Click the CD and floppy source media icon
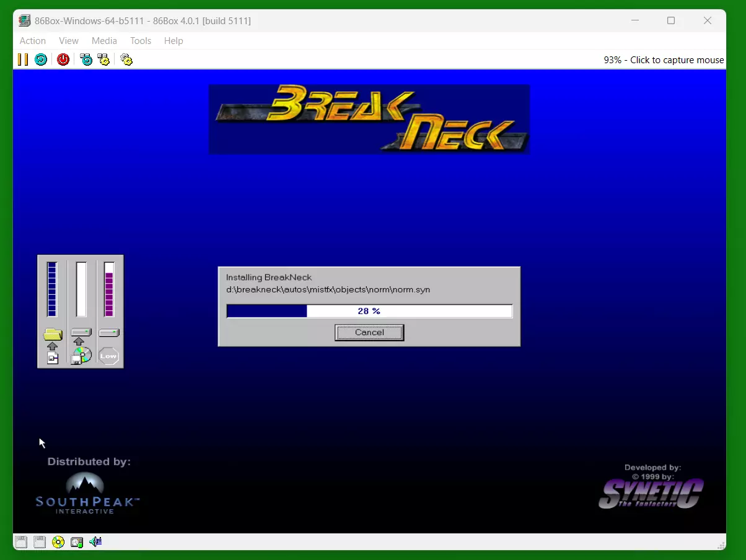Screen dimensions: 746x560 (x=81, y=356)
